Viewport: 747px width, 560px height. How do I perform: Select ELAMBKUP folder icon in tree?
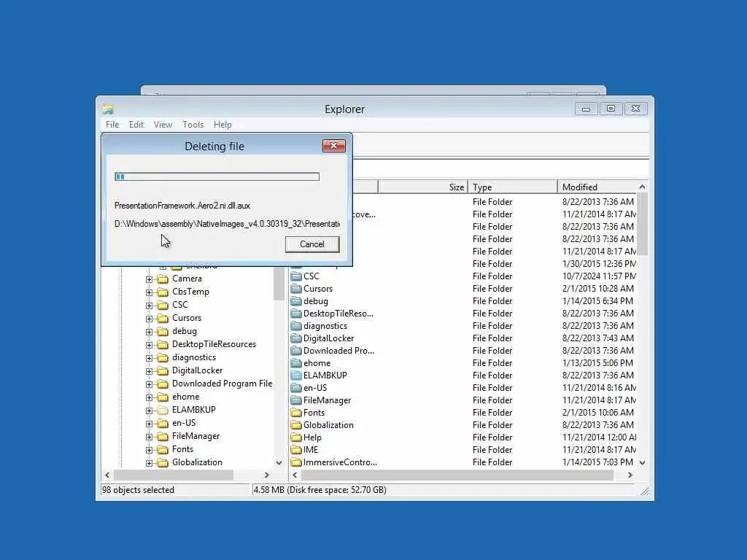click(163, 410)
